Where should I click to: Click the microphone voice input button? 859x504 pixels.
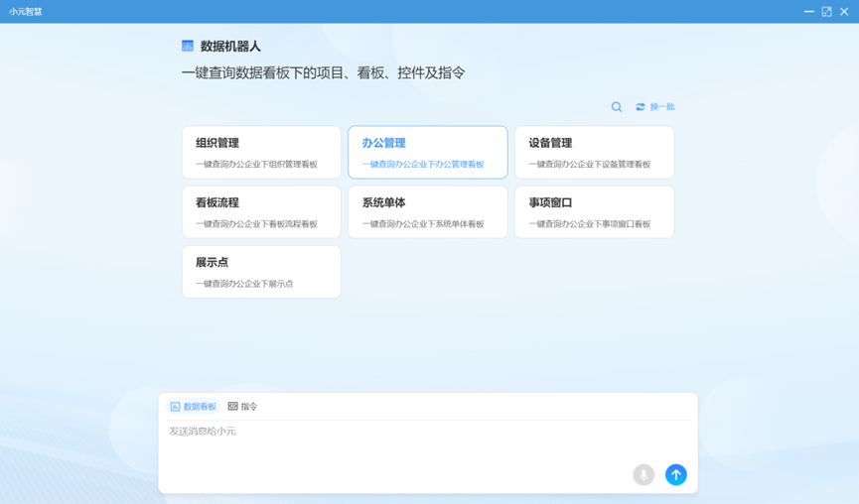point(644,475)
